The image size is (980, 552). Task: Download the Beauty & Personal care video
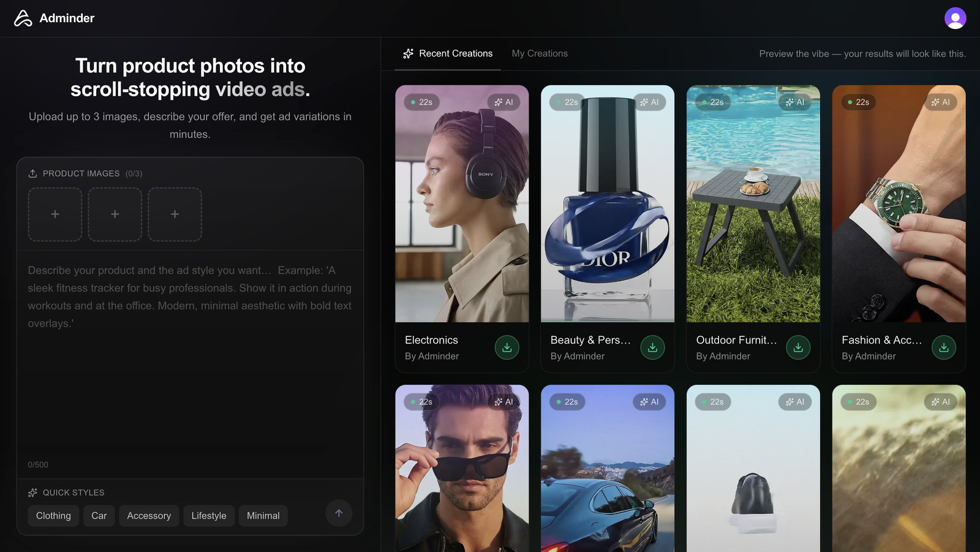coord(652,348)
